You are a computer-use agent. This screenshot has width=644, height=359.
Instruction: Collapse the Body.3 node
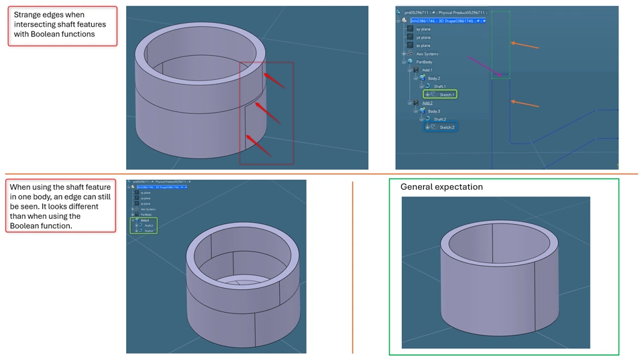point(416,111)
